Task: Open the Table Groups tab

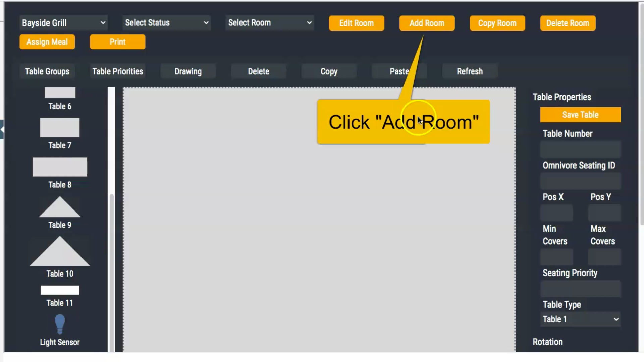Action: point(47,71)
